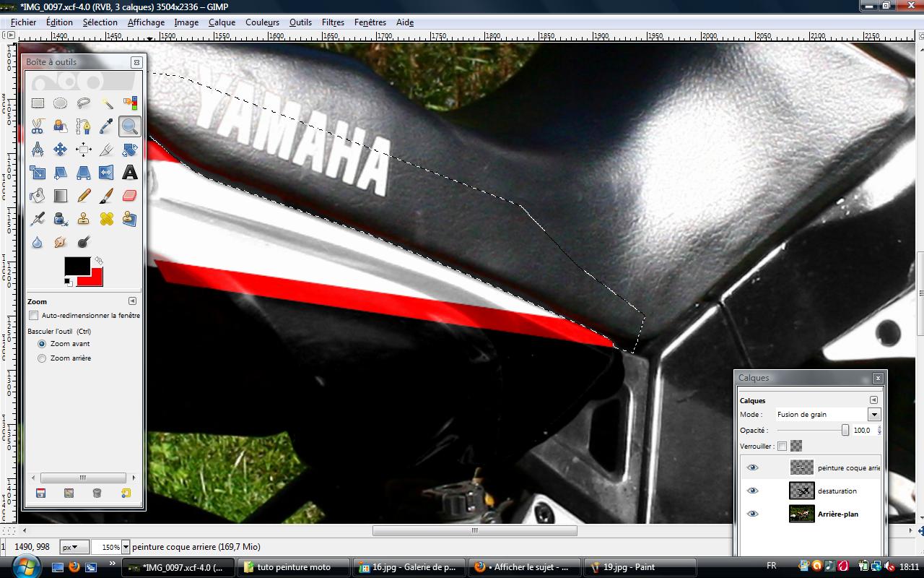Open the Fenêtres menu
924x578 pixels.
370,22
